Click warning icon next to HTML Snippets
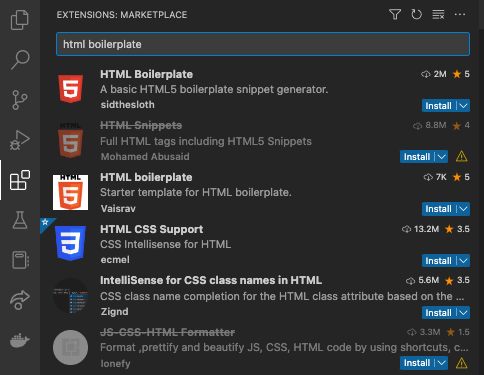 (461, 156)
